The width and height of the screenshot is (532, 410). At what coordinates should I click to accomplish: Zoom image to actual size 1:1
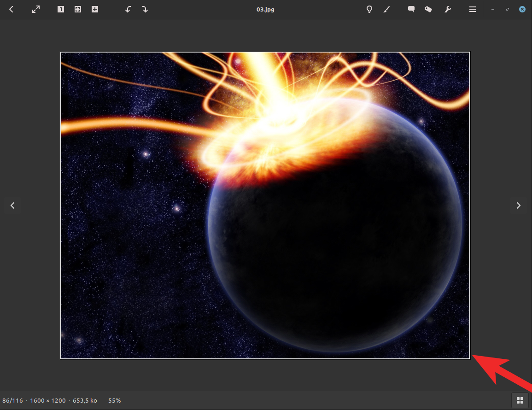tap(60, 9)
